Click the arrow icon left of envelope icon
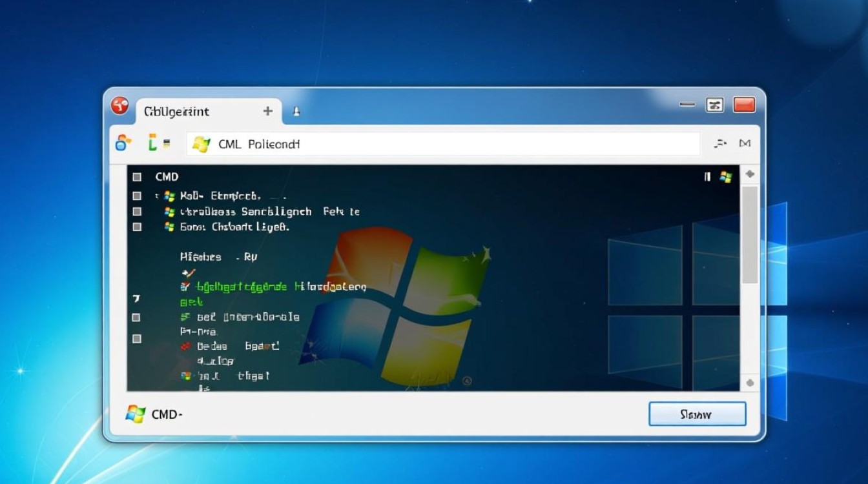 720,144
